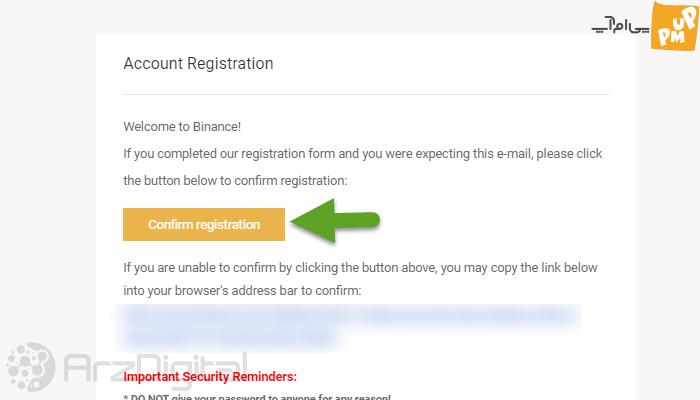Image resolution: width=700 pixels, height=400 pixels.
Task: Click 'the button below to confirm registration:' text
Action: [235, 181]
